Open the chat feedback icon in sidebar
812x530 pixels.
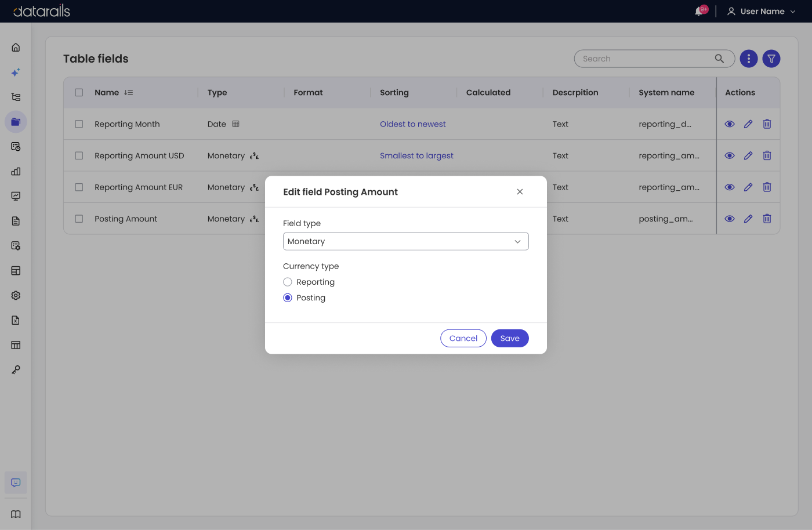click(16, 482)
